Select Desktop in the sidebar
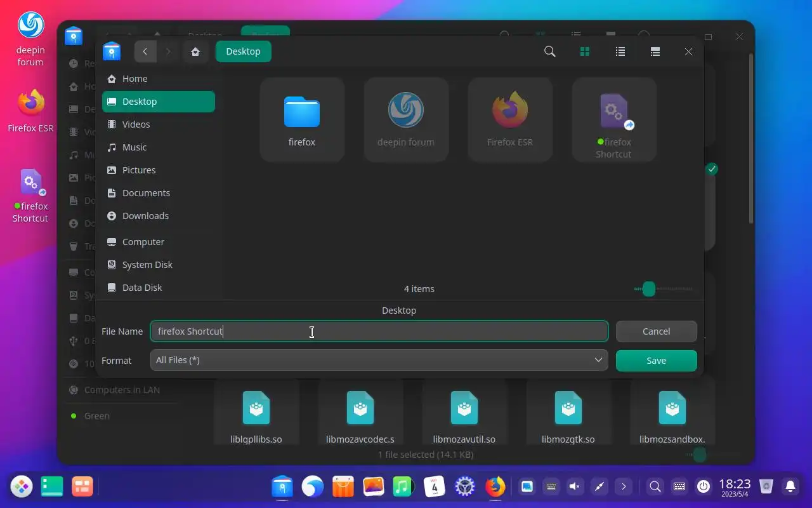The image size is (812, 508). (x=159, y=102)
